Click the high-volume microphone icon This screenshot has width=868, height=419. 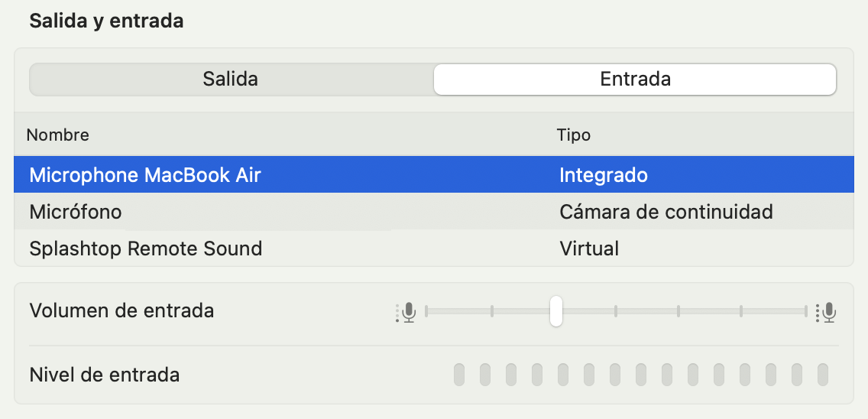(x=826, y=313)
